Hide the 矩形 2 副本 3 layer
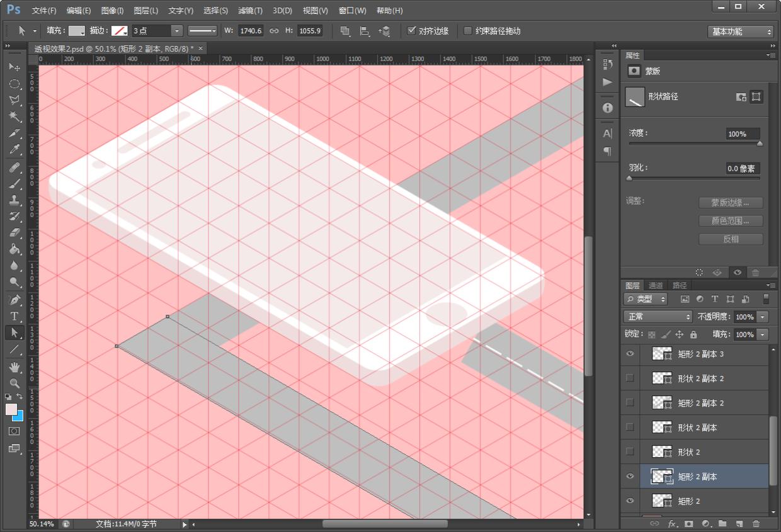This screenshot has width=781, height=532. tap(630, 354)
